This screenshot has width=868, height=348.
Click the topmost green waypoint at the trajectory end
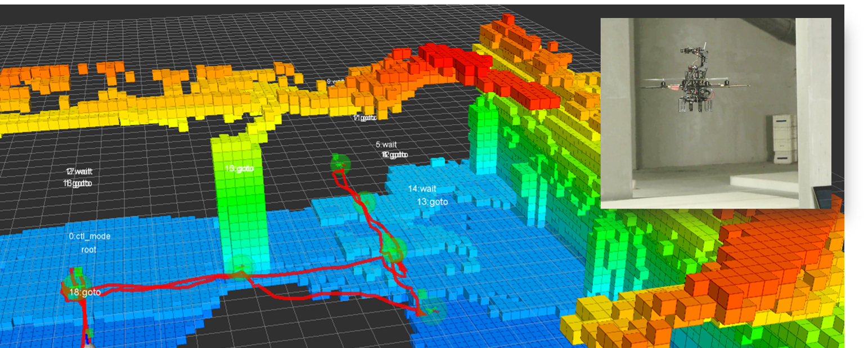coord(340,164)
